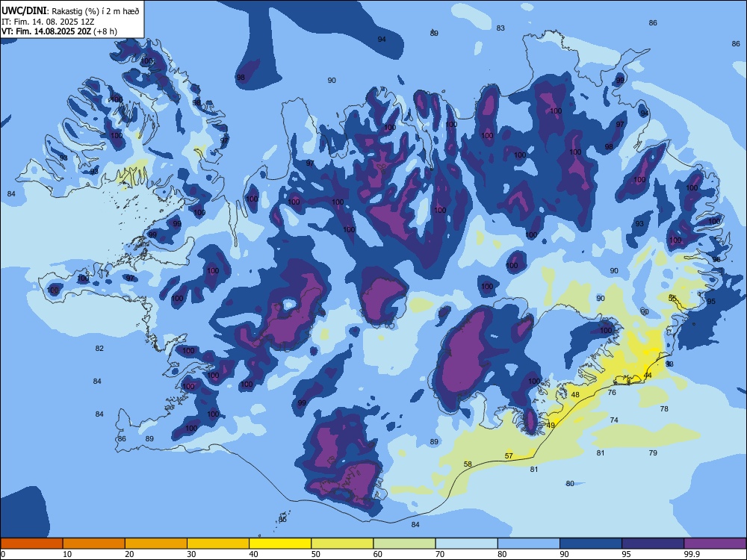
Task: Click the humidity value '80' offshore
Action: click(x=570, y=484)
